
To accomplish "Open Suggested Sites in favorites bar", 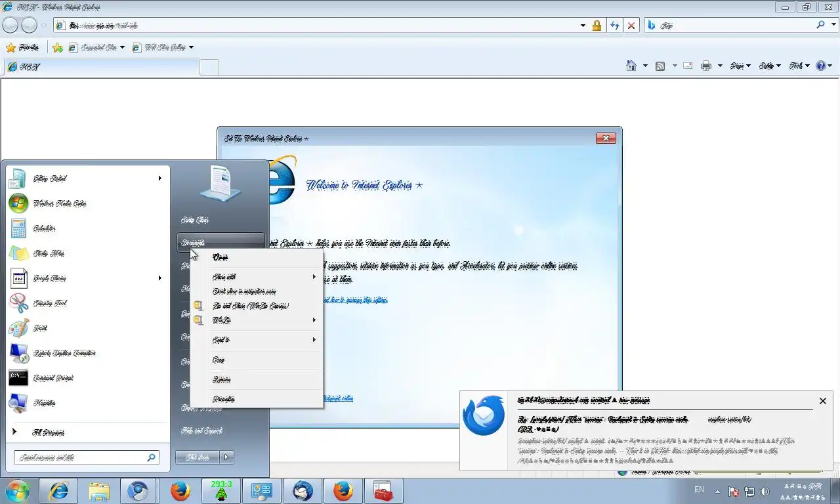I will point(96,47).
